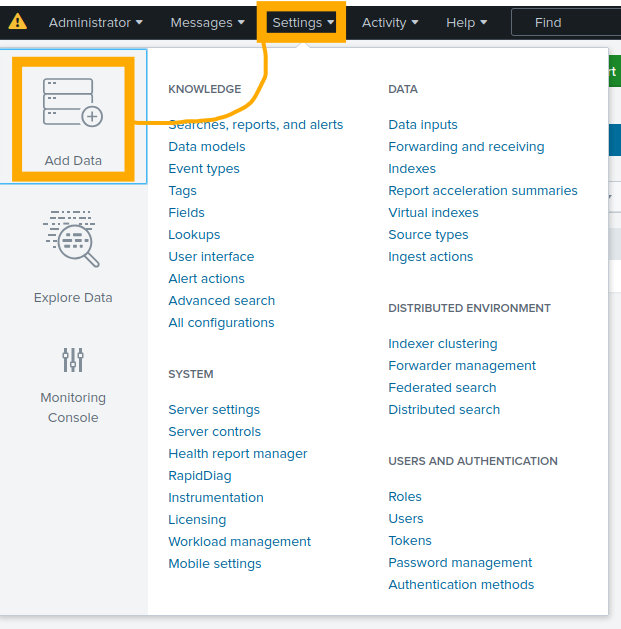Screen dimensions: 621x629
Task: Open Indexer clustering
Action: [442, 344]
